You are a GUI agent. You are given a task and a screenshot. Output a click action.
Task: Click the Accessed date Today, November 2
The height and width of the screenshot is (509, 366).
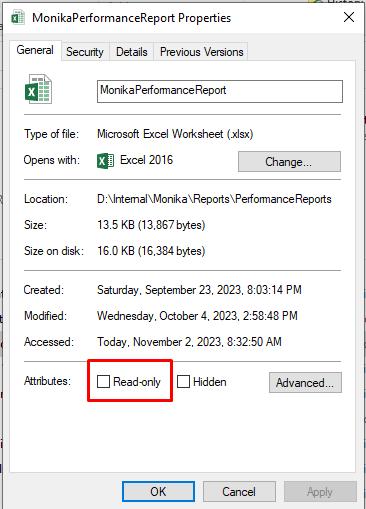189,342
